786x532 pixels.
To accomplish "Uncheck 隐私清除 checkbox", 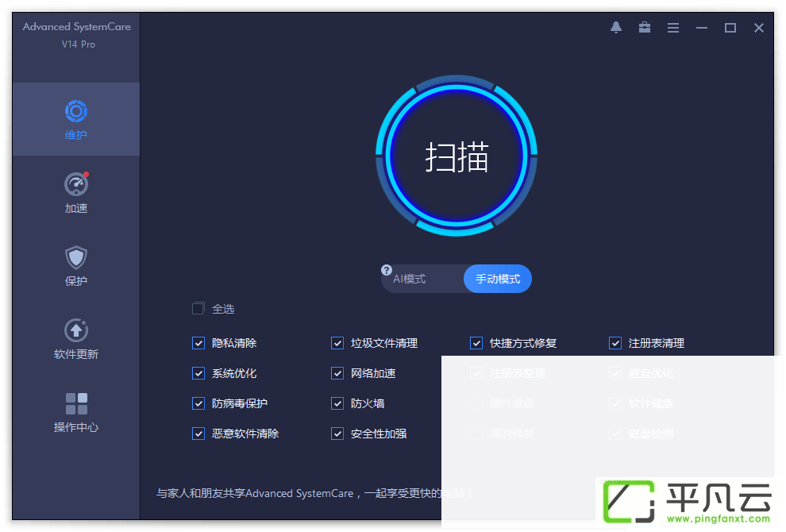I will point(198,343).
